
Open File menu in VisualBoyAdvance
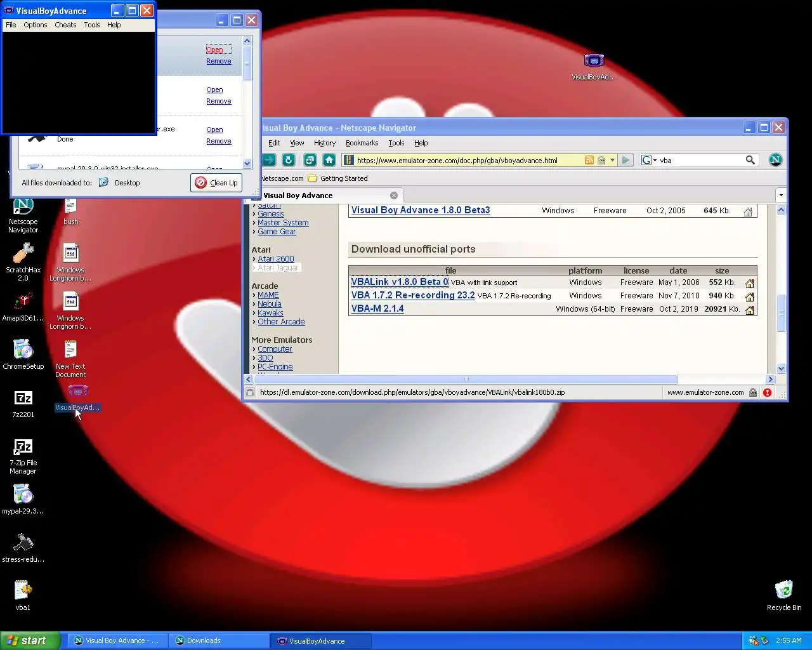11,25
